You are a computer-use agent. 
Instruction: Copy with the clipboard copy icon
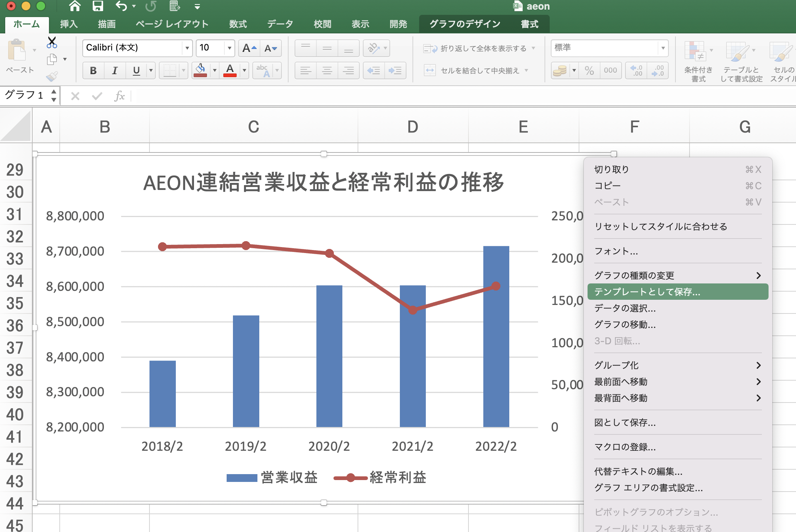tap(52, 59)
